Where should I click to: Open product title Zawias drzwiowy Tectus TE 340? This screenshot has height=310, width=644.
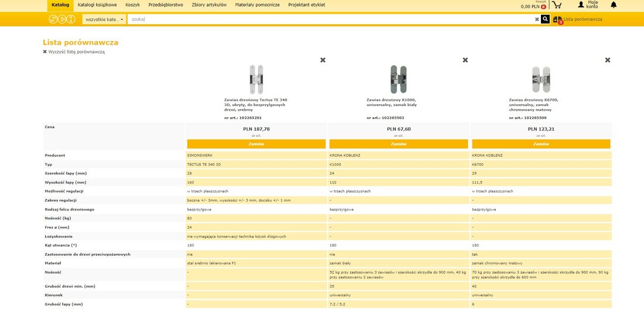pos(256,105)
